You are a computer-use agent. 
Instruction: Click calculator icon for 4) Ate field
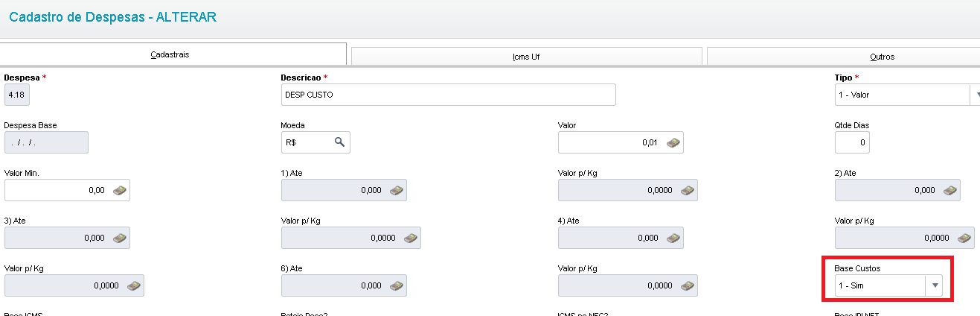(x=673, y=238)
